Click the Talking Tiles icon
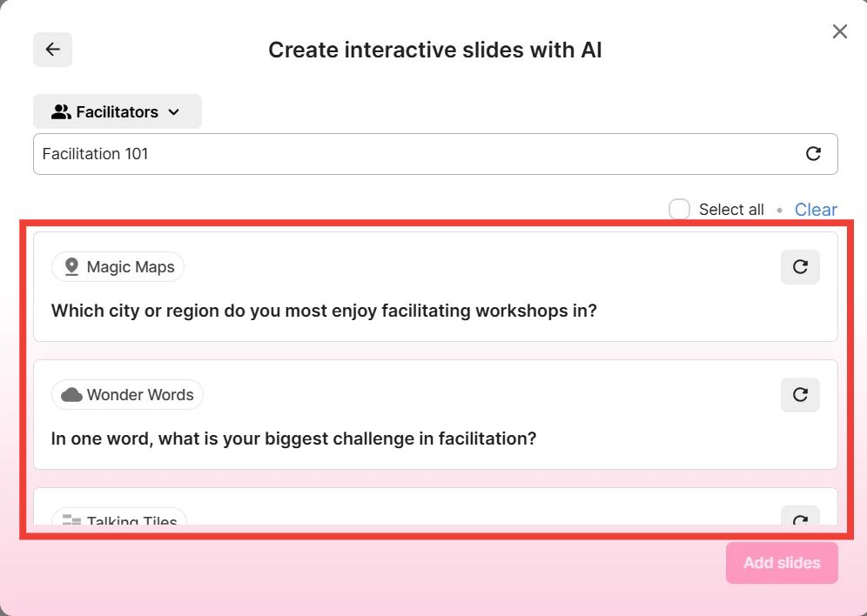 [71, 520]
